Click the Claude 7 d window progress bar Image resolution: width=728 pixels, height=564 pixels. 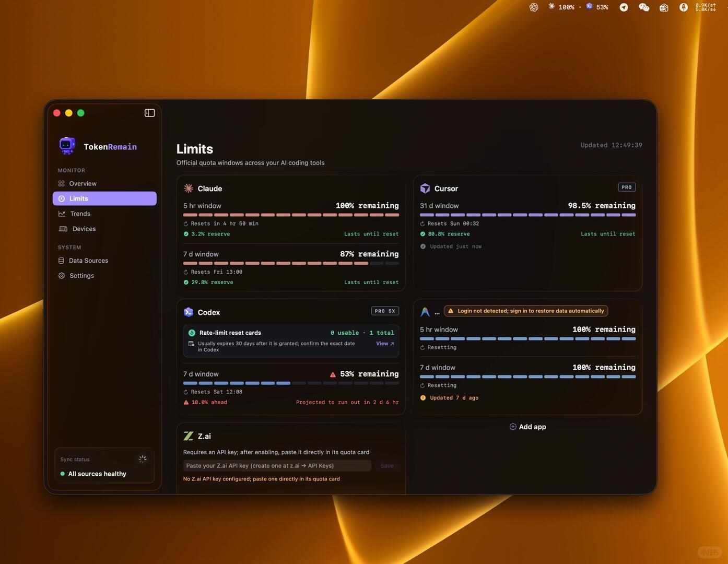(291, 263)
